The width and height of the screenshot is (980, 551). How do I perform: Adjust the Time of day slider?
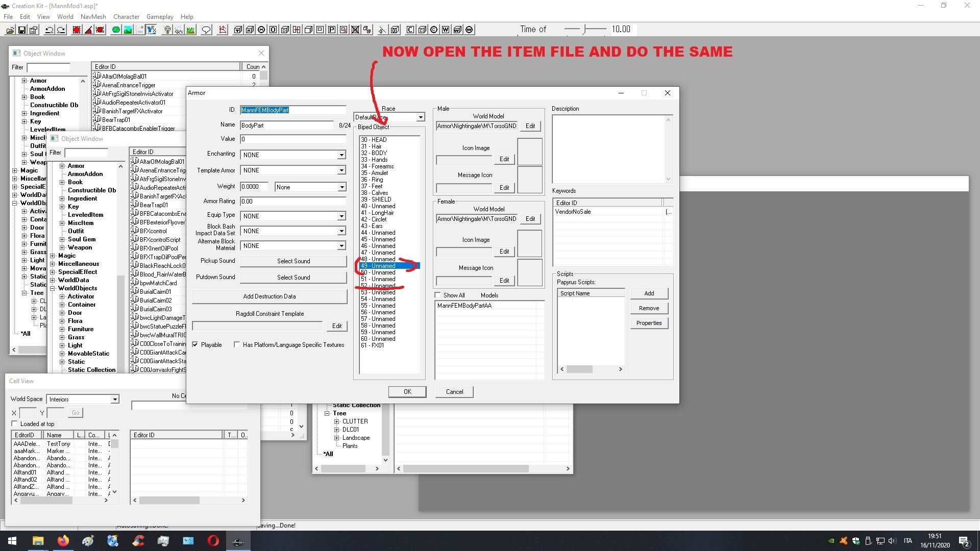click(585, 29)
